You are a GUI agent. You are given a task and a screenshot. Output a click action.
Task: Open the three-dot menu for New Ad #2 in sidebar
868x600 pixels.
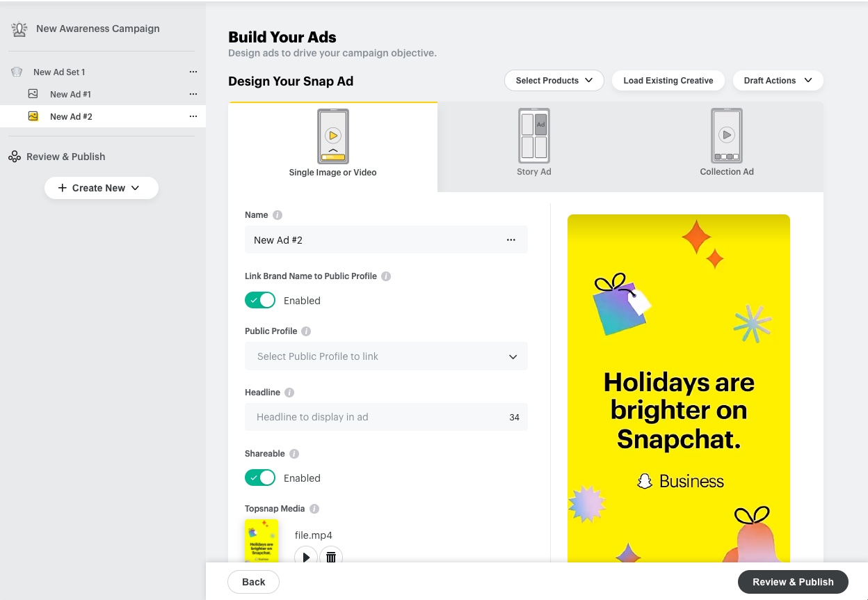[x=193, y=116]
